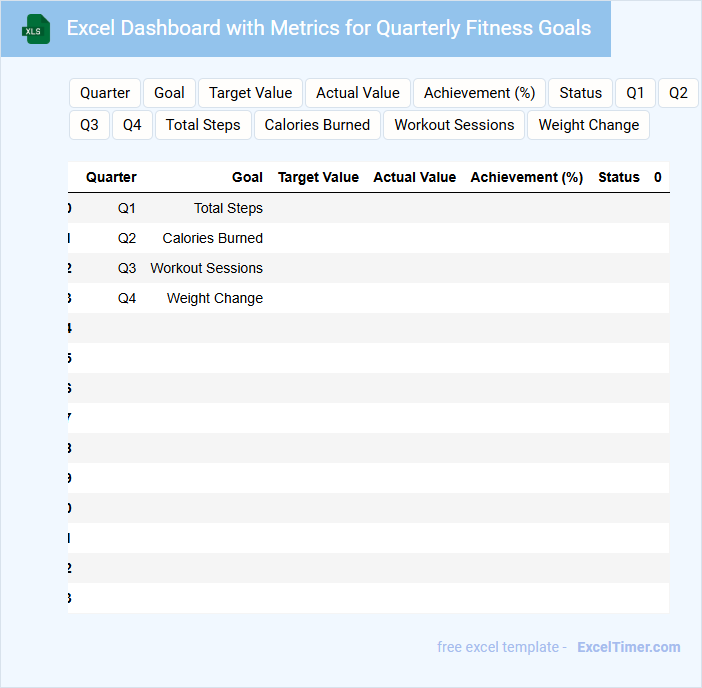This screenshot has width=702, height=688.
Task: Click the green XLS file icon
Action: coord(35,29)
